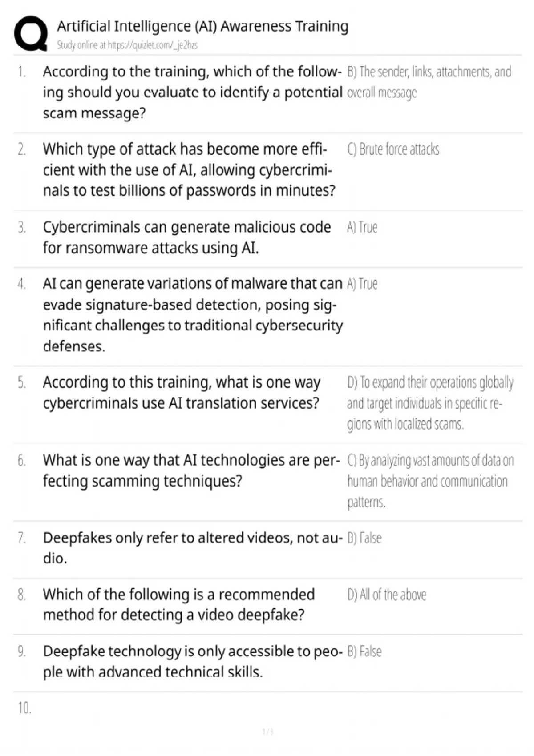Click the Quizlet Q logo icon
Viewport: 534px width, 756px height.
tap(31, 34)
